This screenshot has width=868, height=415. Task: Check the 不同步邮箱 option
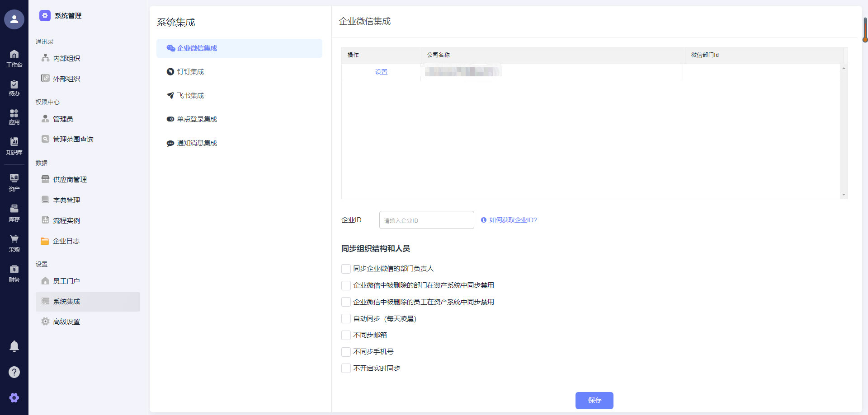346,336
